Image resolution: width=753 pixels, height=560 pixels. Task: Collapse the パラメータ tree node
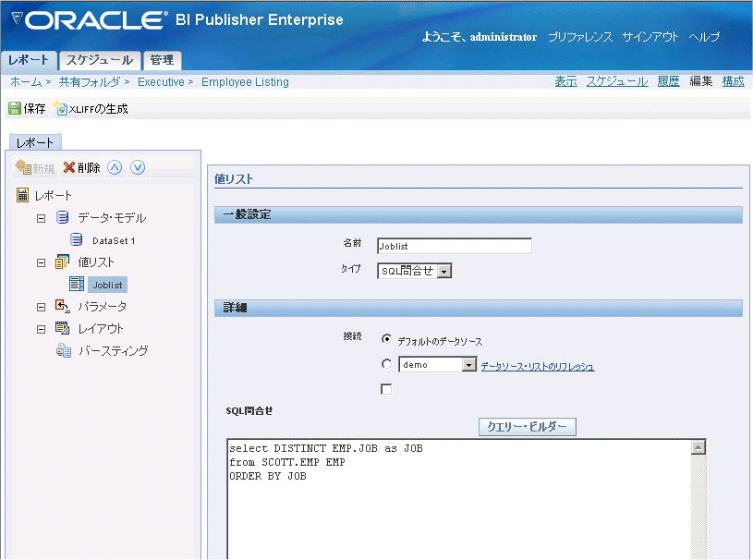pos(42,307)
